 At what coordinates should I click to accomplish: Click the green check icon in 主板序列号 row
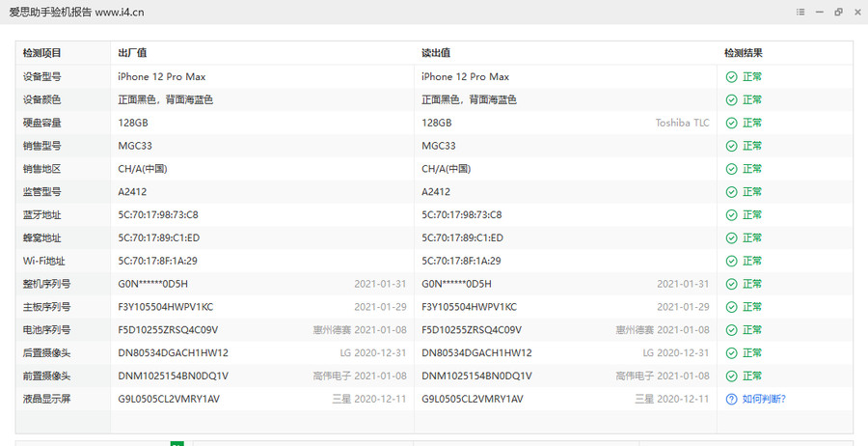coord(731,307)
